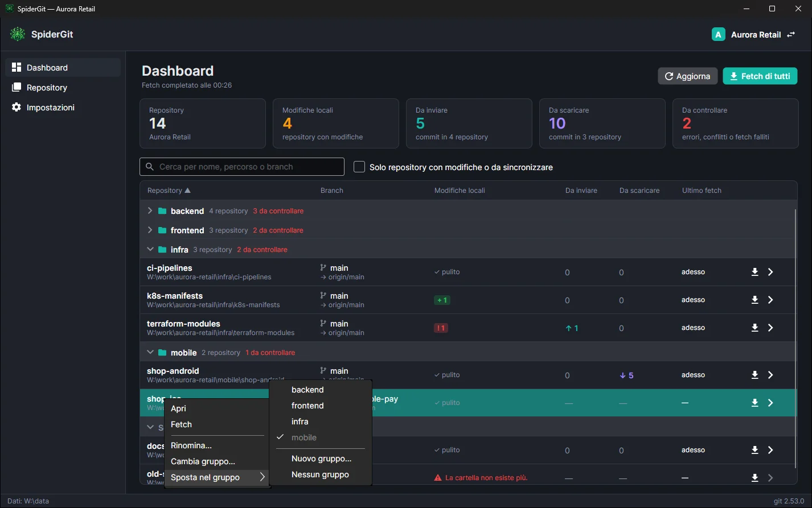Move repository to the backend group
This screenshot has width=812, height=508.
pyautogui.click(x=321, y=390)
